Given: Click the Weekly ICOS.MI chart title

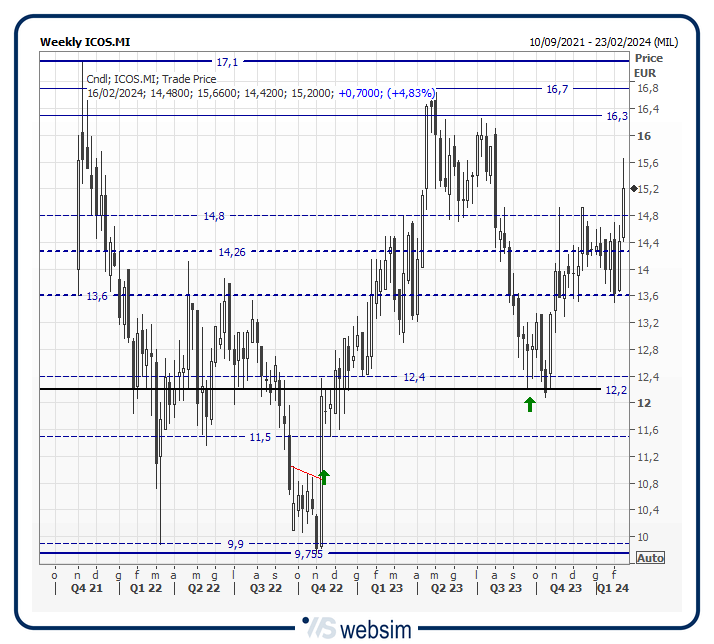Looking at the screenshot, I should click(x=85, y=42).
